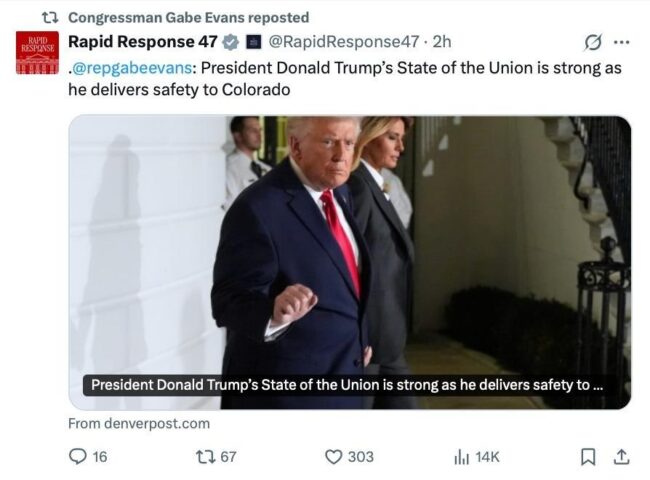This screenshot has height=480, width=650.
Task: Bookmark this post
Action: [588, 457]
